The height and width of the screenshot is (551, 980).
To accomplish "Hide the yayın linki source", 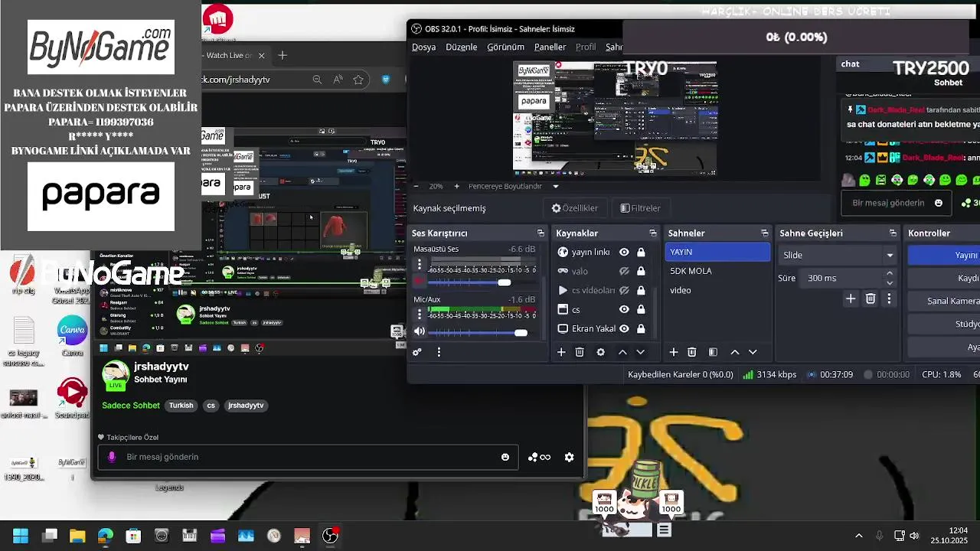I will (x=624, y=252).
